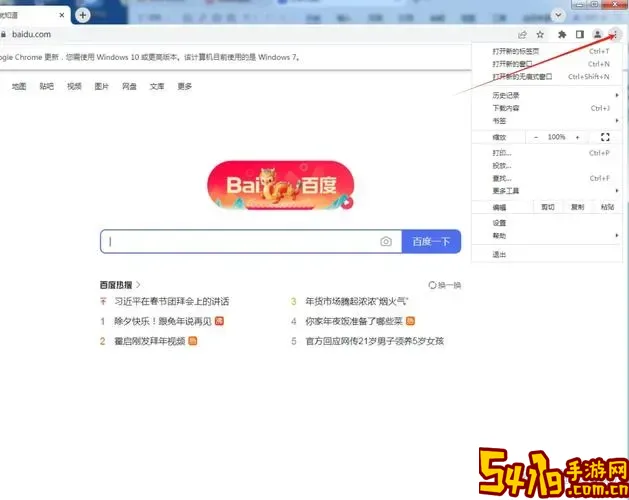Click the share page icon in address bar
Viewport: 629px width, 500px height.
(522, 35)
